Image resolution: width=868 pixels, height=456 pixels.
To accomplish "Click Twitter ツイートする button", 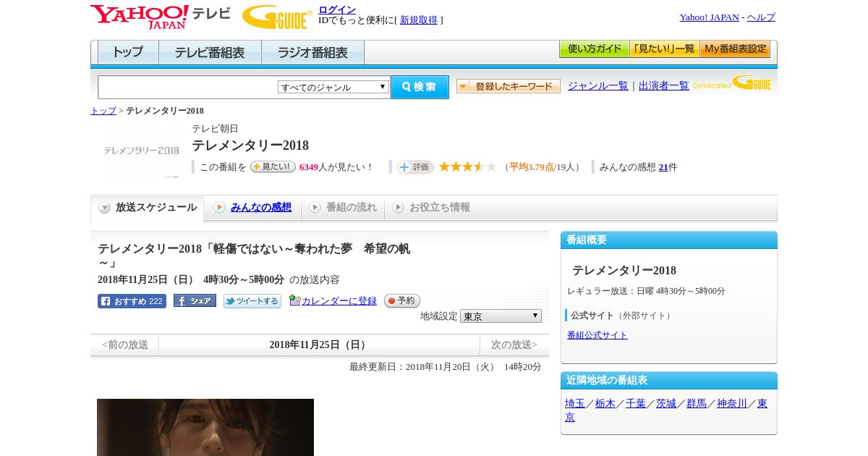I will pyautogui.click(x=252, y=301).
